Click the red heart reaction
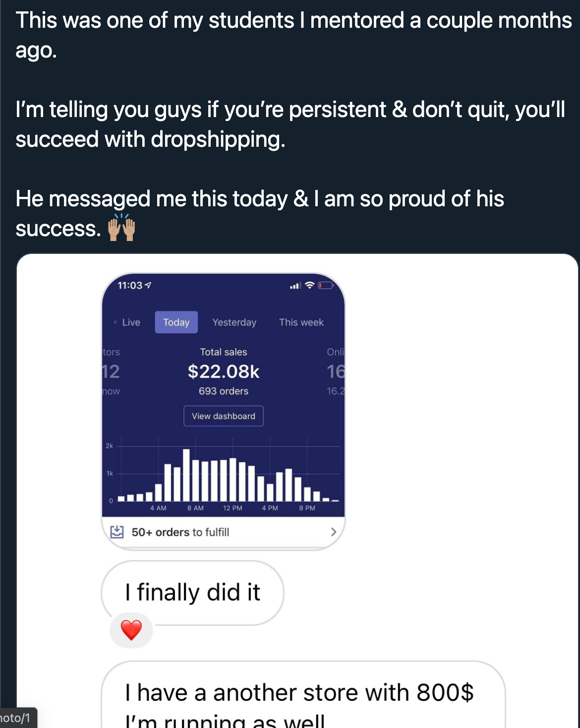 coord(131,630)
